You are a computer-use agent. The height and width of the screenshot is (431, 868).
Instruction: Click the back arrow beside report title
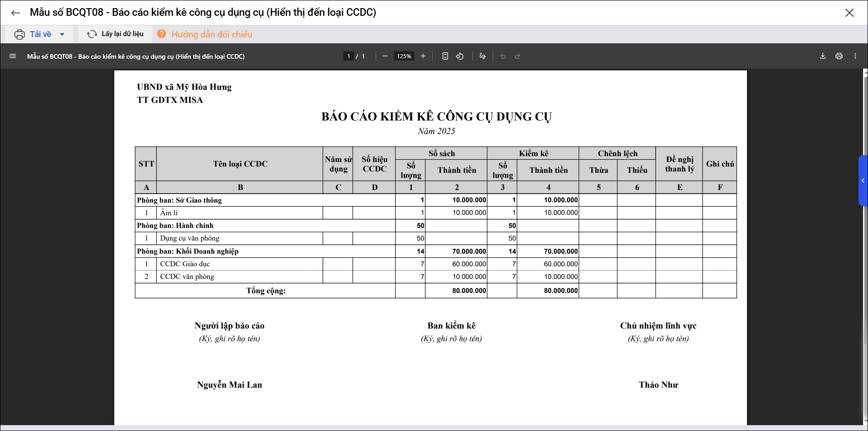(x=15, y=13)
